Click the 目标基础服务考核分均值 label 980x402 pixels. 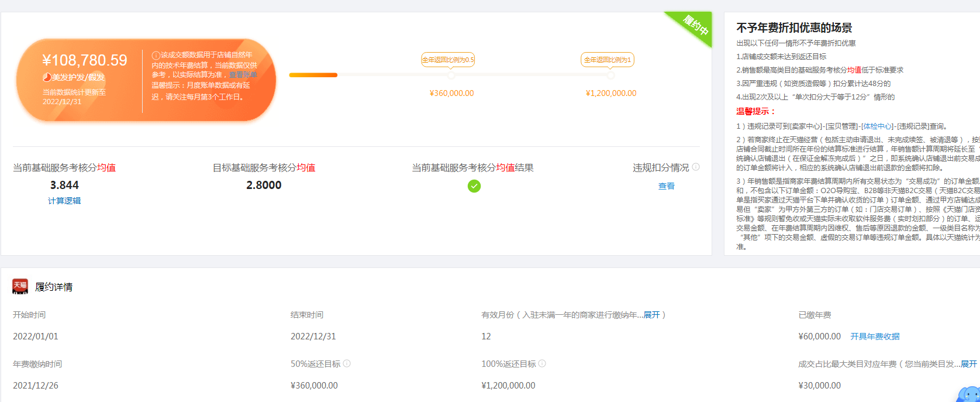(x=264, y=167)
